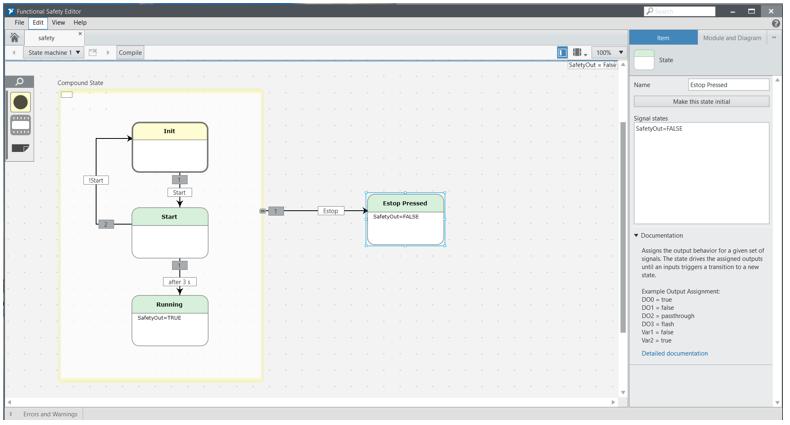The height and width of the screenshot is (425, 790).
Task: Click the grid layout icon next to zoom
Action: pyautogui.click(x=578, y=52)
